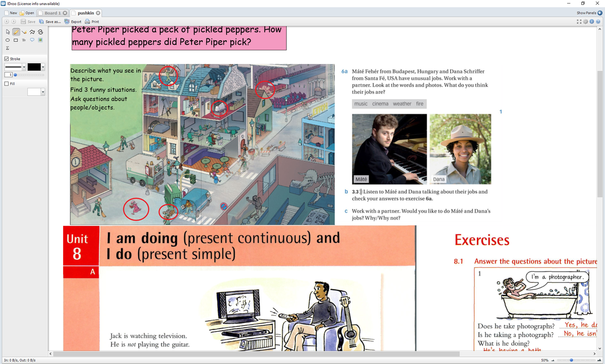Viewport: 605px width, 364px height.
Task: Click the fullscreen expand arrows icon
Action: coord(580,22)
